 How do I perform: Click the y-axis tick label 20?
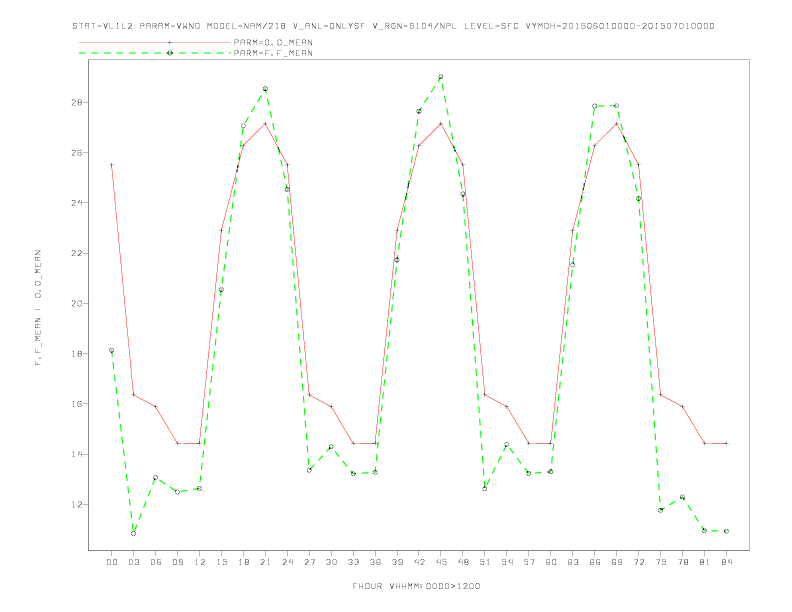tap(77, 303)
